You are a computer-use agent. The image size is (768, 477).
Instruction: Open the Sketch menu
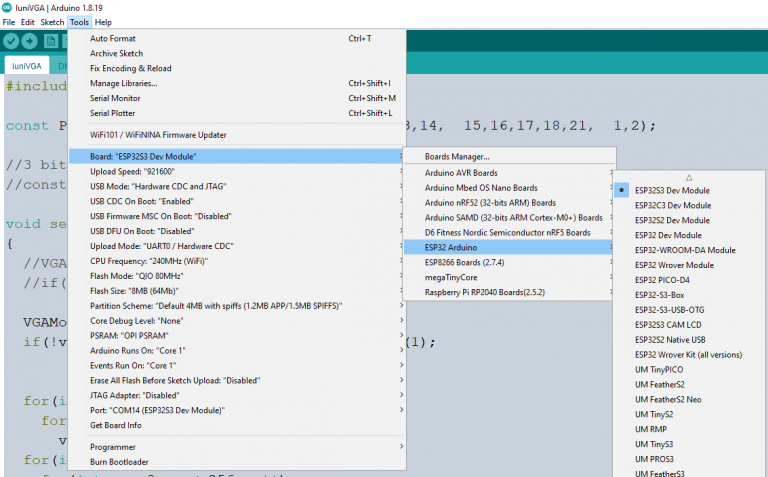point(52,22)
